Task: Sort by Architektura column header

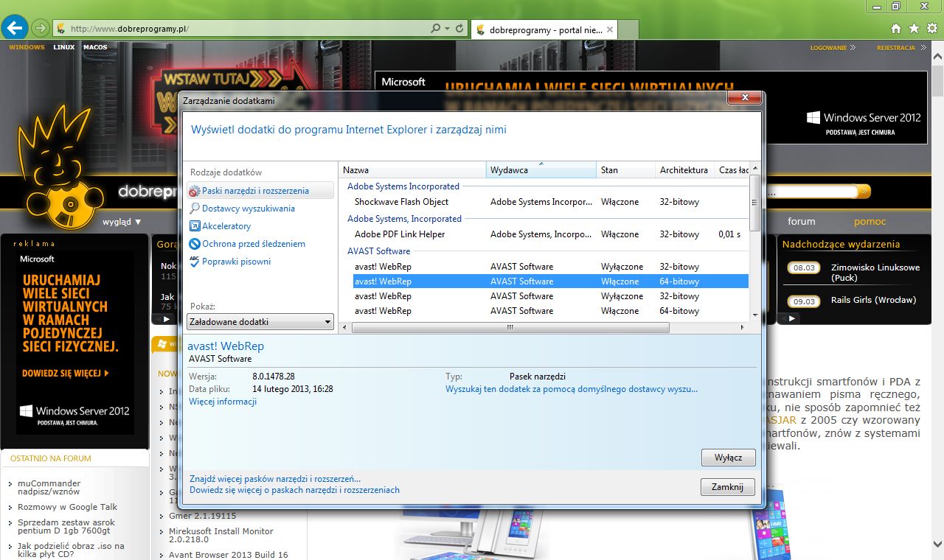Action: (684, 170)
